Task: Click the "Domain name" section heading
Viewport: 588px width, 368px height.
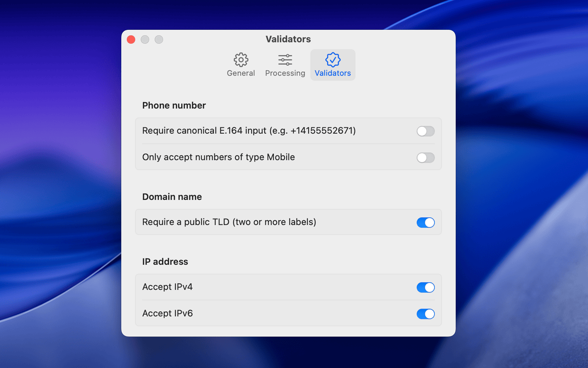Action: click(172, 197)
